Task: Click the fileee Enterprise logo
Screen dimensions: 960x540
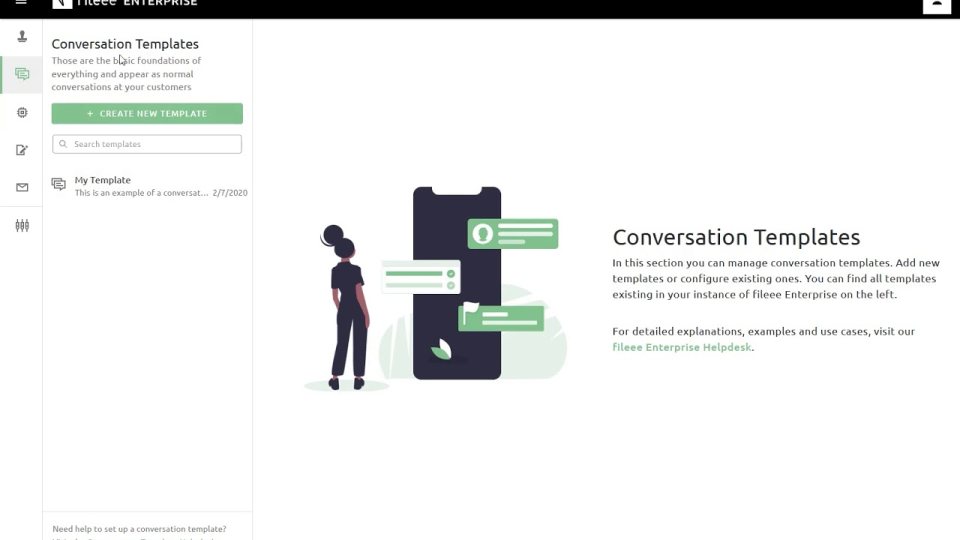Action: click(x=125, y=3)
